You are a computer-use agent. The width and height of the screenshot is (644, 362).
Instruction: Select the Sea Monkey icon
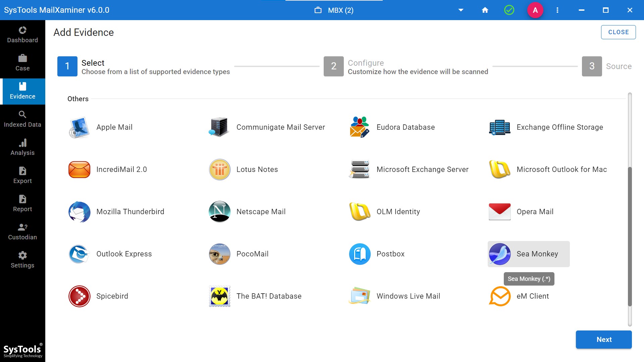[500, 254]
